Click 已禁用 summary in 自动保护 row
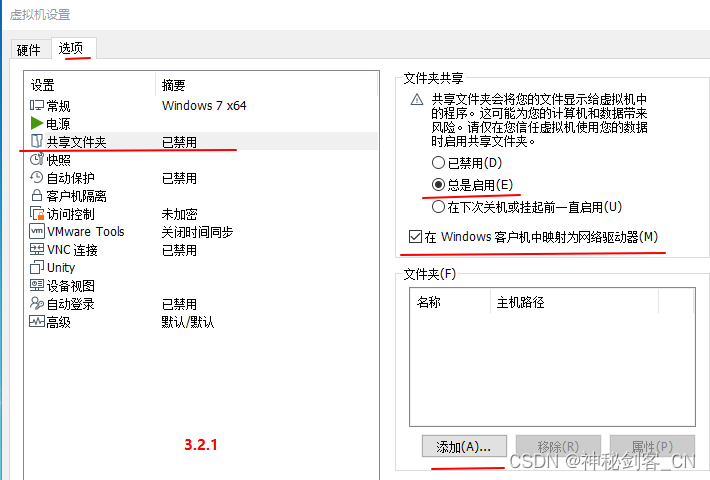This screenshot has height=480, width=710. pyautogui.click(x=179, y=178)
